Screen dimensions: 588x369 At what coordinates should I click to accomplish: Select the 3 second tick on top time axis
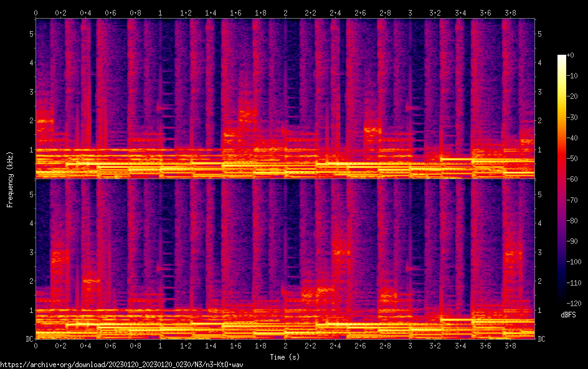tap(410, 12)
